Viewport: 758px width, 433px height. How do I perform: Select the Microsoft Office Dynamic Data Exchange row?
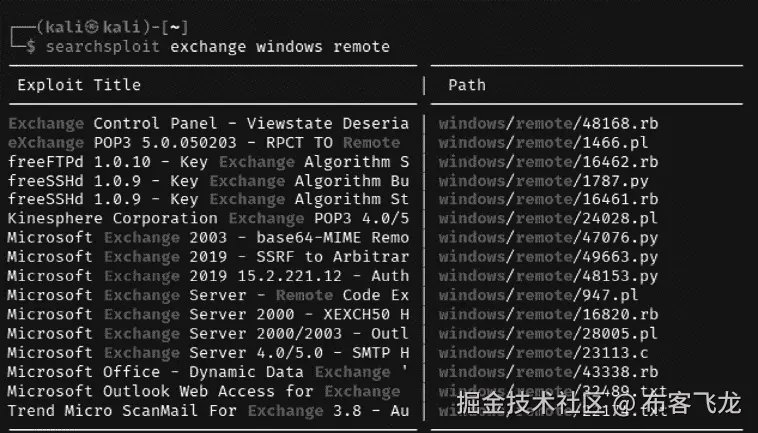[x=208, y=372]
